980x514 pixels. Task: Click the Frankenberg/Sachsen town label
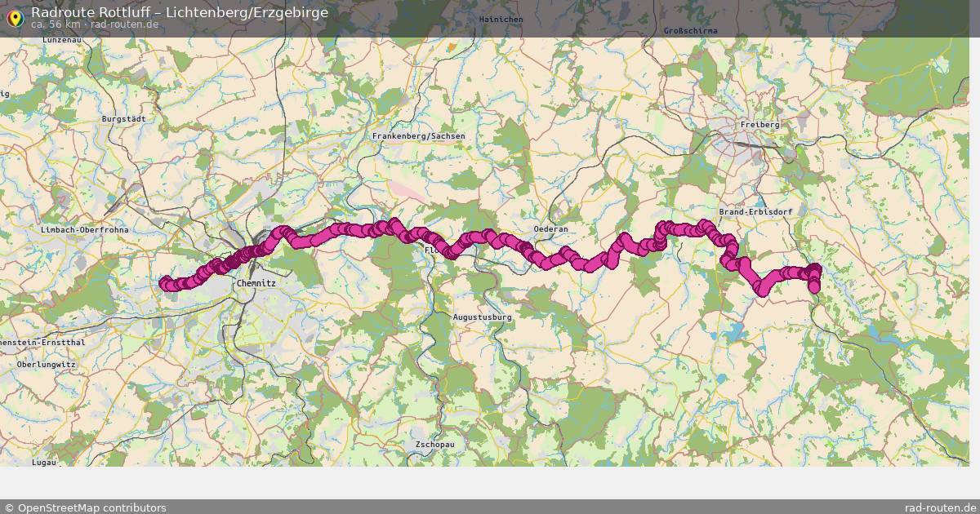[418, 136]
